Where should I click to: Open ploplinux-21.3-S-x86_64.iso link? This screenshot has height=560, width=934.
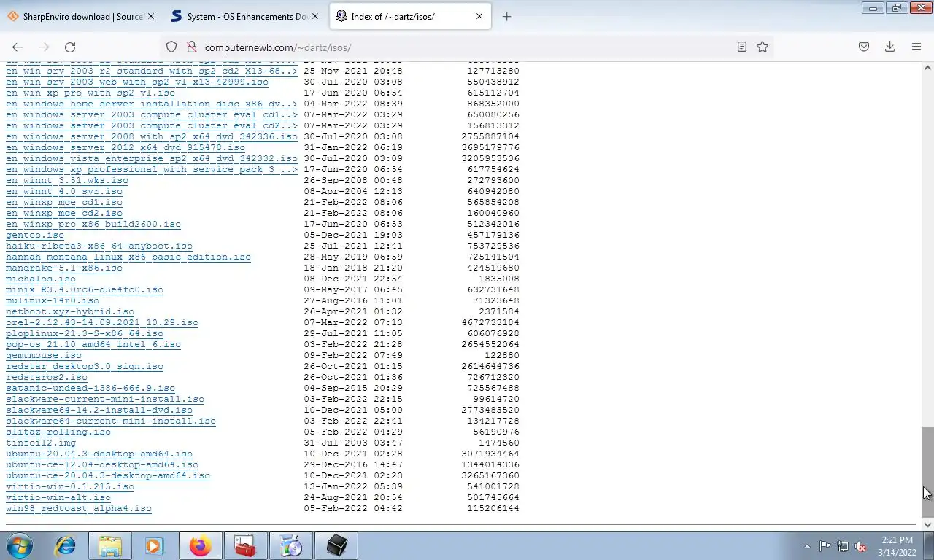85,333
